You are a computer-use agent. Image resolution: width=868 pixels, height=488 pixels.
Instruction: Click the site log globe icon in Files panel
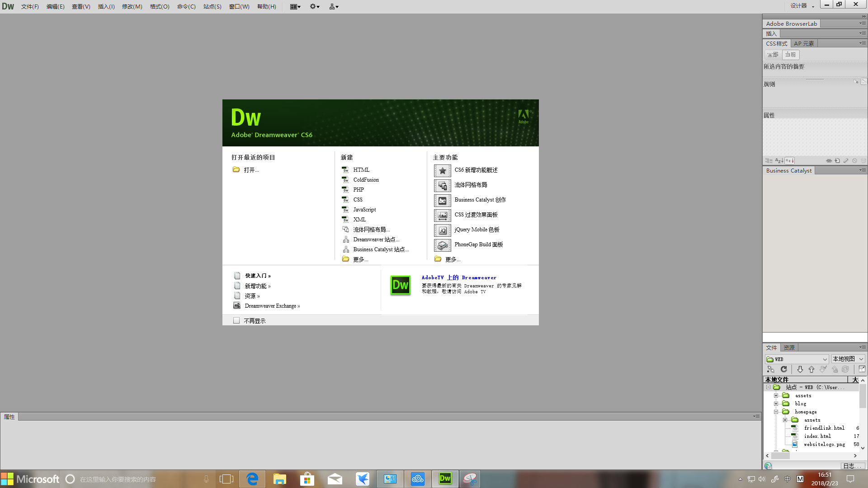pyautogui.click(x=768, y=466)
